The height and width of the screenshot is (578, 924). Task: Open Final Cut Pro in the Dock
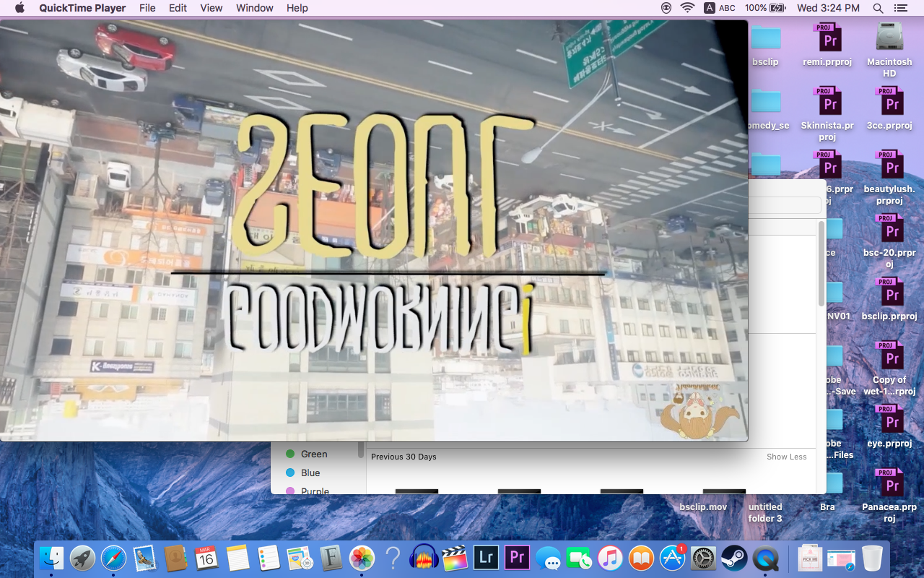pos(455,558)
